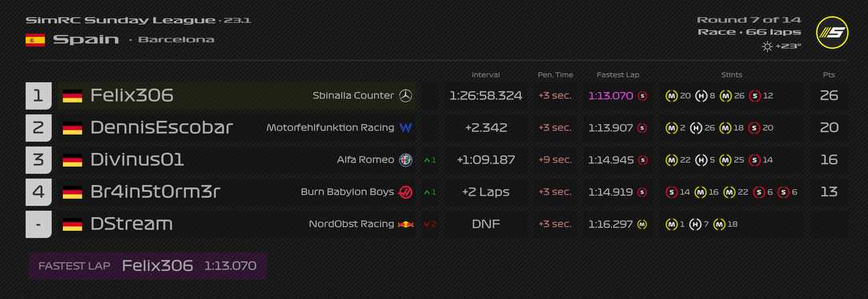
Task: Click soft tyre icon beside 1:14.945 lap
Action: 642,160
